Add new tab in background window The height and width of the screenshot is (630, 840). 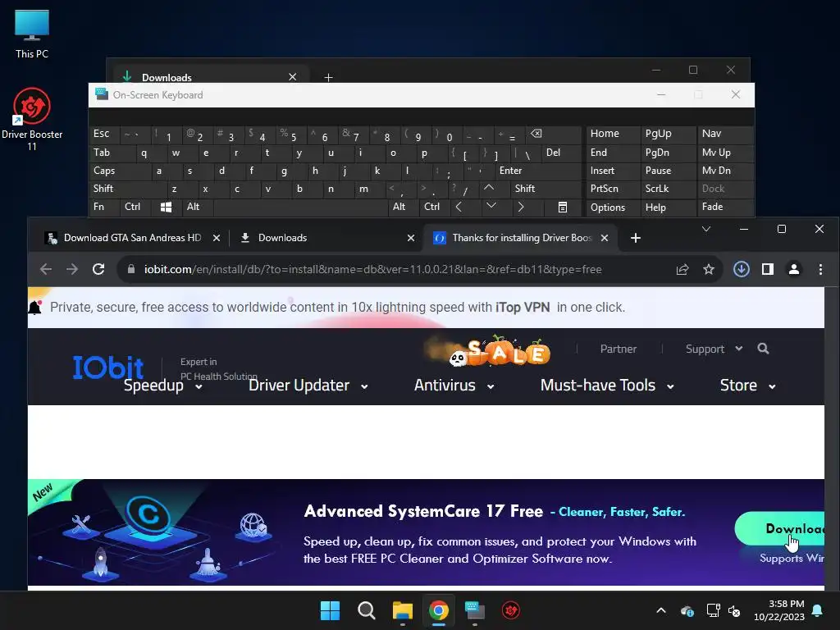(328, 77)
